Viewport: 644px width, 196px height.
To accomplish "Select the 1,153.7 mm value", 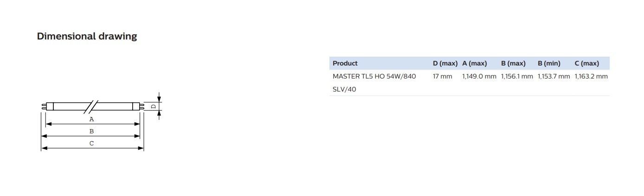I will coord(554,76).
